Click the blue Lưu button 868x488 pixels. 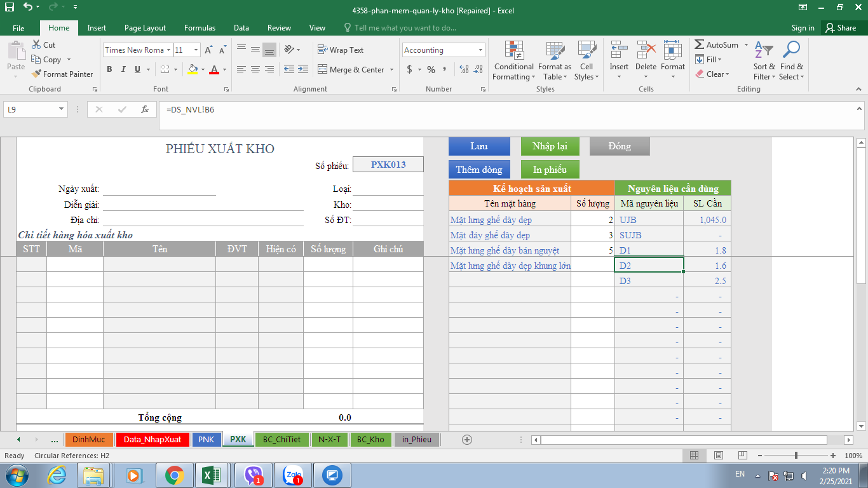pyautogui.click(x=479, y=146)
